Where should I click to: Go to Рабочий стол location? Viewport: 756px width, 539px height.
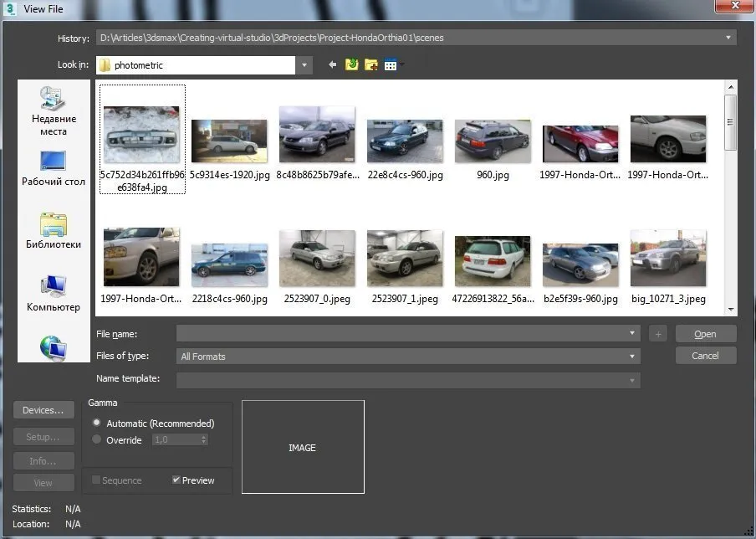click(53, 168)
